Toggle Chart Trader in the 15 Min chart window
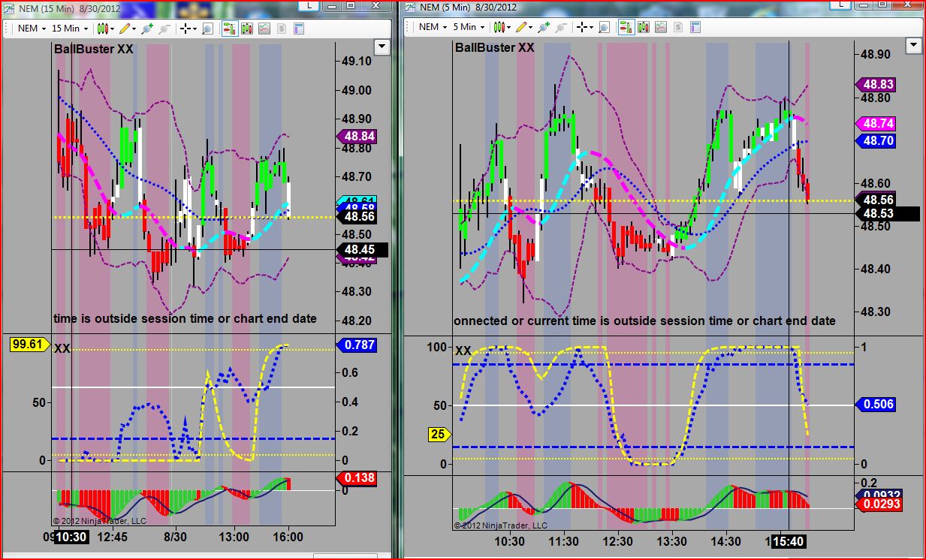Screen dimensions: 926x560 [x=230, y=28]
